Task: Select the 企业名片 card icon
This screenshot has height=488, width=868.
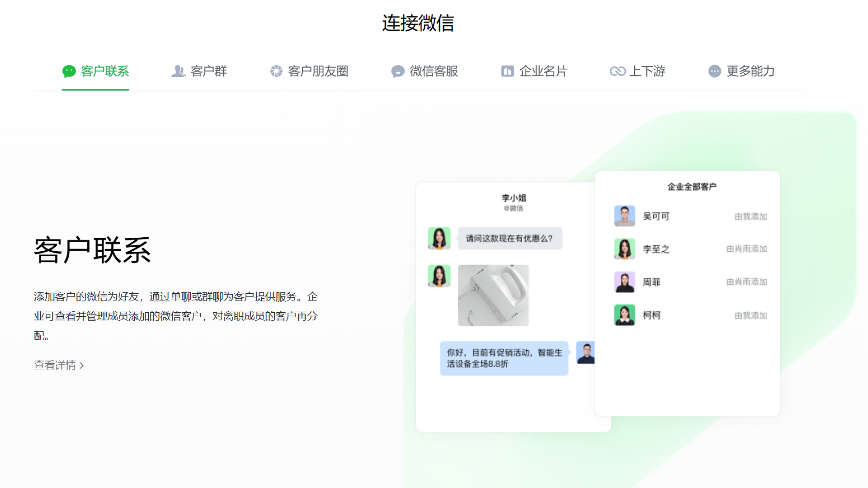Action: [x=507, y=71]
